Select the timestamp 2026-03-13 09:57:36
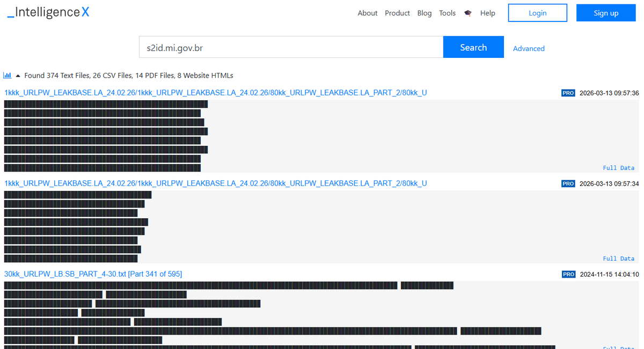The width and height of the screenshot is (644, 349). pyautogui.click(x=609, y=93)
